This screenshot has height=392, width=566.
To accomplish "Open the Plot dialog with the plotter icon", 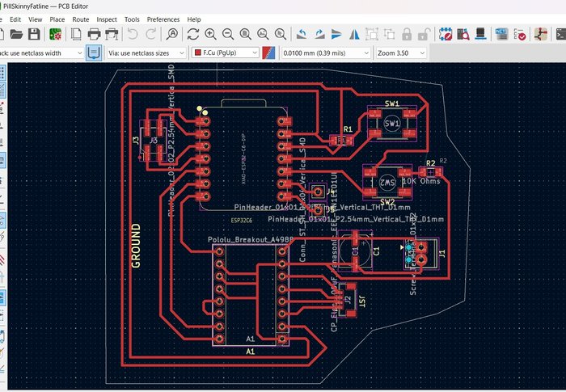I will point(112,34).
